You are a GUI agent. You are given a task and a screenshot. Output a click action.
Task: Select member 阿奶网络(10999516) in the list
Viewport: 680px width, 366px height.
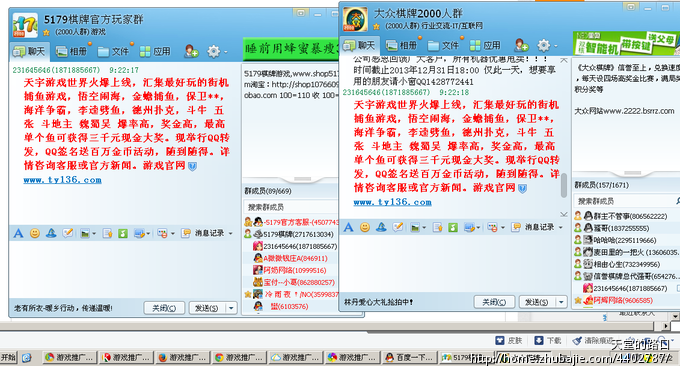(291, 271)
